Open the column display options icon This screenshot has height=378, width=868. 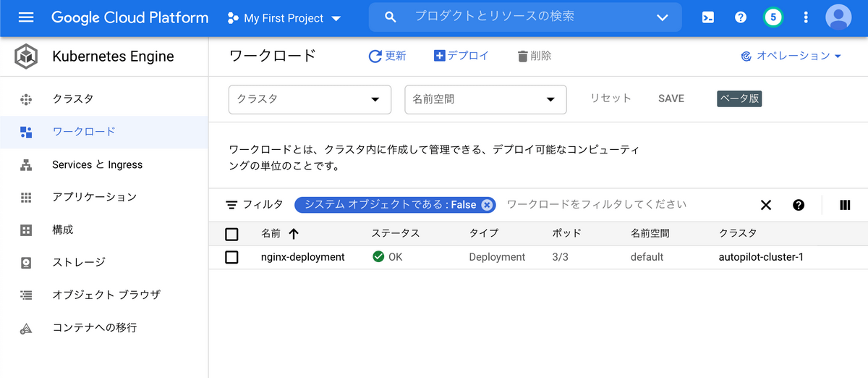click(x=845, y=205)
